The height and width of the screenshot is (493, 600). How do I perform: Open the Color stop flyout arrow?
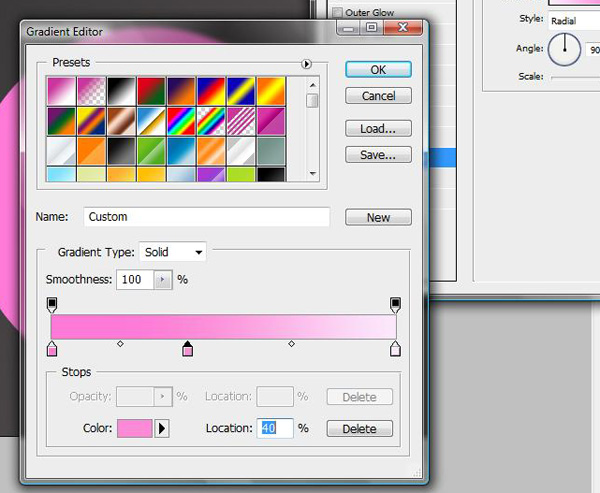(x=162, y=428)
